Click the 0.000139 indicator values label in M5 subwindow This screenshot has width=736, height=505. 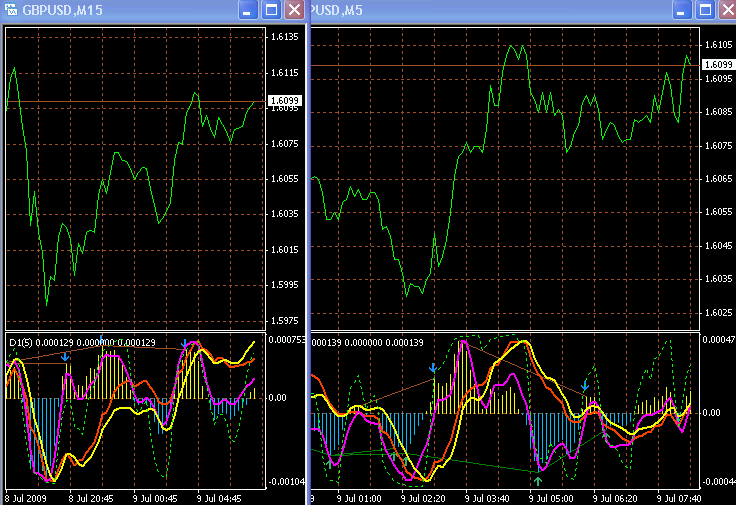coord(368,343)
